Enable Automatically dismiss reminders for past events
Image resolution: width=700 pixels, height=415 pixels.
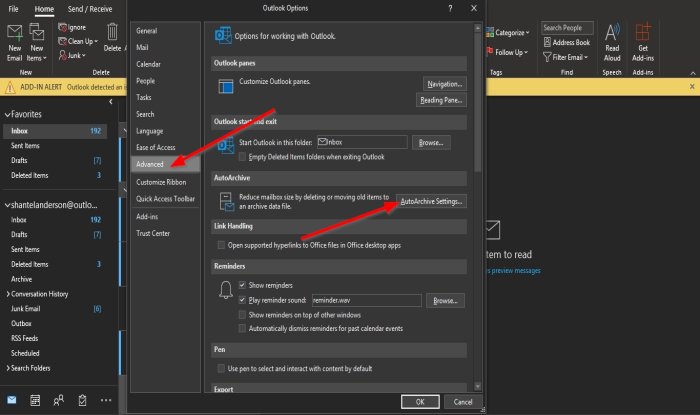[242, 328]
